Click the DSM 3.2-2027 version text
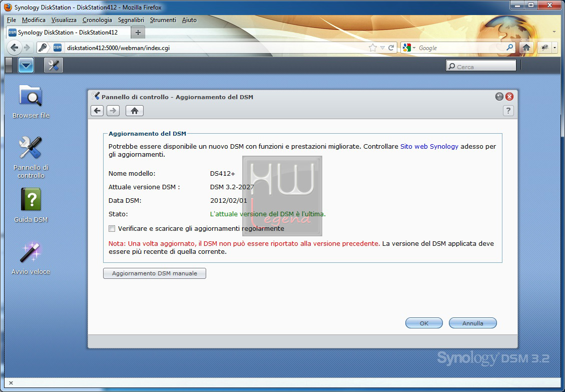565x392 pixels. pyautogui.click(x=232, y=187)
